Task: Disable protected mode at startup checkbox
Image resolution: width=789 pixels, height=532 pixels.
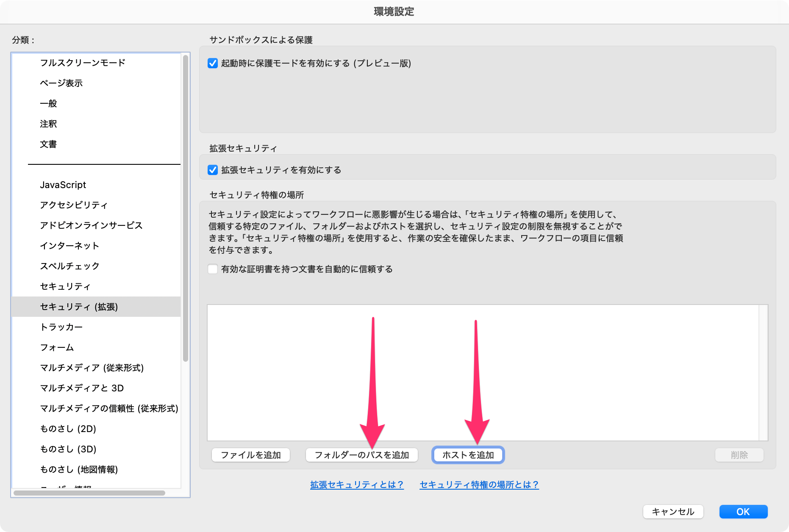Action: tap(213, 64)
